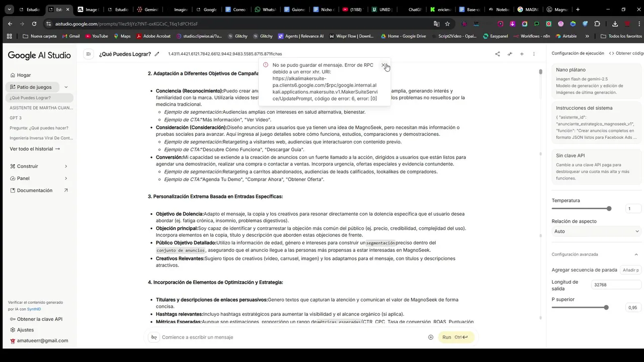Open '¿Qué Puedes Lograr?' history entry

pos(39,98)
